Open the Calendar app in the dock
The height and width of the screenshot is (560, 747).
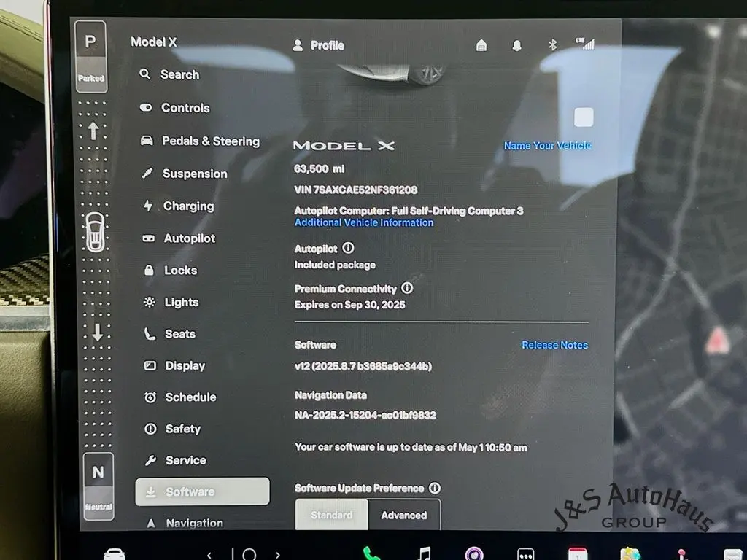(x=578, y=553)
